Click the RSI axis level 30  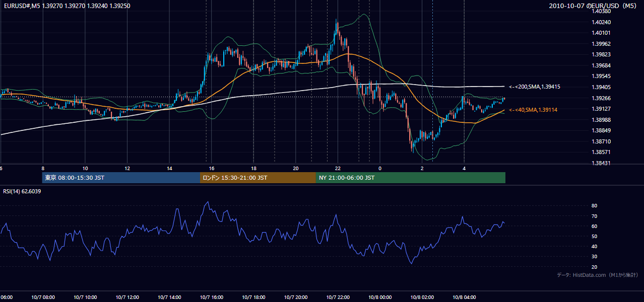[x=594, y=257]
